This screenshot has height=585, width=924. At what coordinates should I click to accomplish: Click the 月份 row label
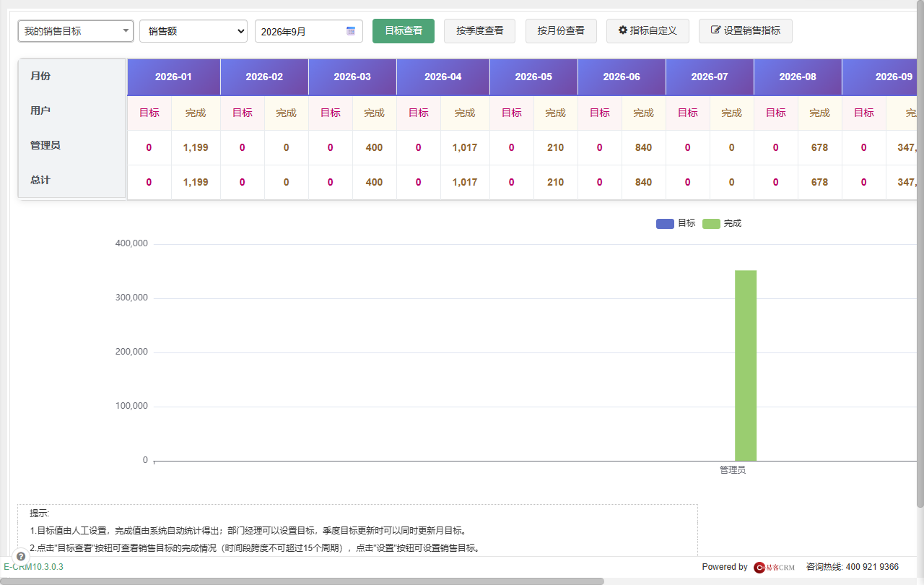(40, 76)
